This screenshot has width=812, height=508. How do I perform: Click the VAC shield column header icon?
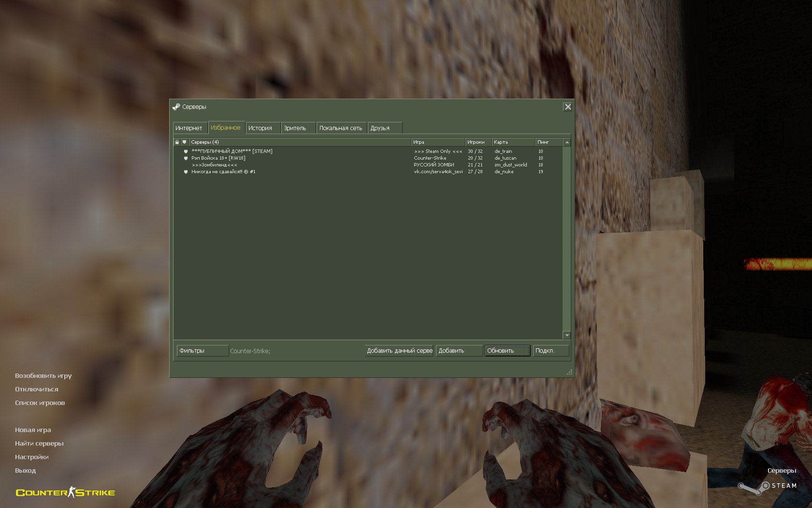(184, 142)
